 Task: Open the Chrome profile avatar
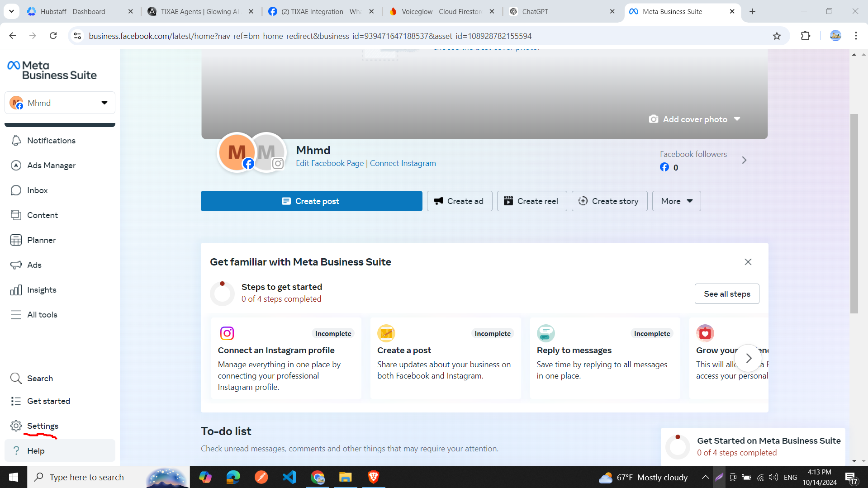[835, 36]
